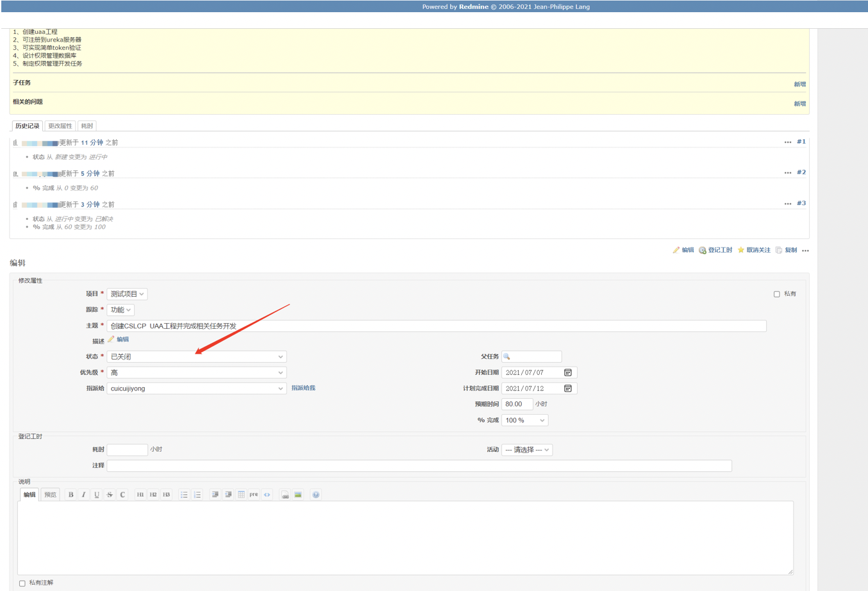Click the 5 分钟 timestamp link
This screenshot has height=591, width=868.
(x=90, y=174)
